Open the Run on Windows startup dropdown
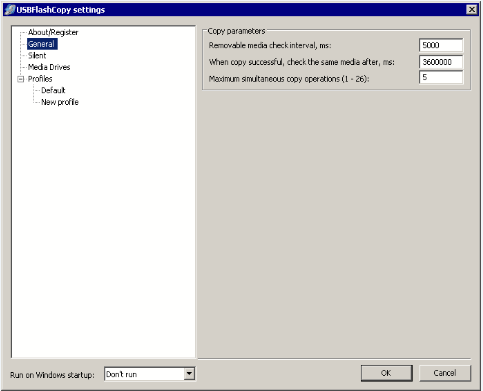Image resolution: width=483 pixels, height=391 pixels. pyautogui.click(x=189, y=374)
